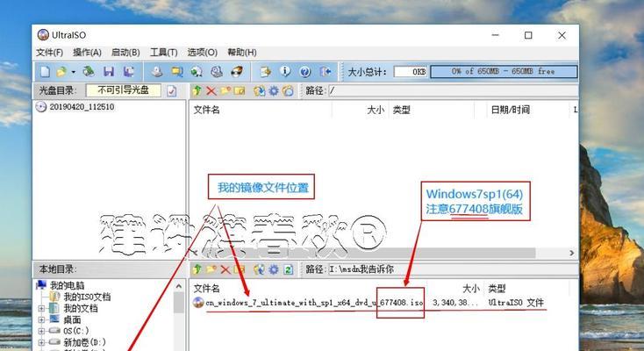Viewport: 644px width, 351px height.
Task: Click the Exit door icon in toolbar
Action: pos(326,72)
